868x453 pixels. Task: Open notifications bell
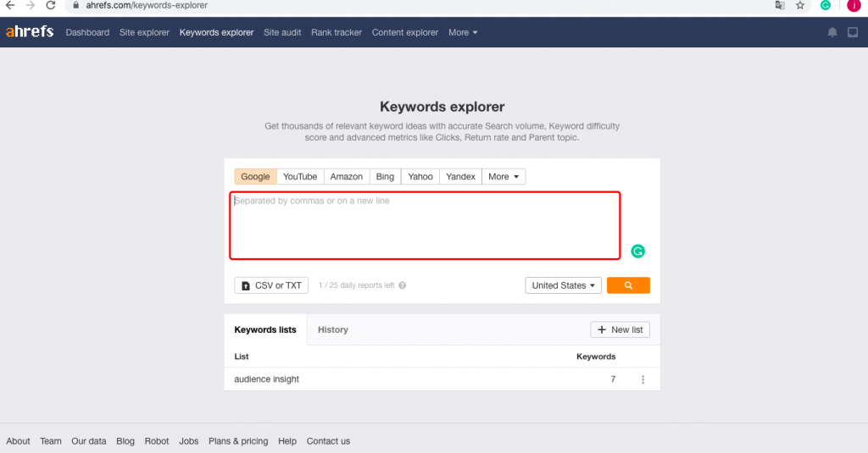tap(832, 32)
